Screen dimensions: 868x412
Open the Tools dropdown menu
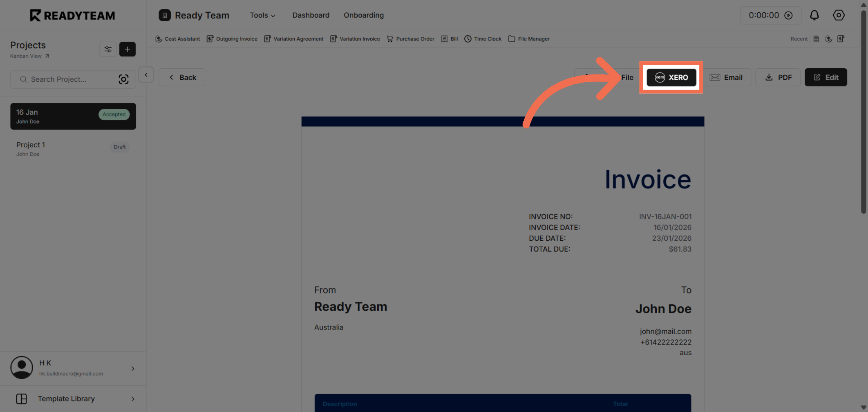click(x=262, y=15)
